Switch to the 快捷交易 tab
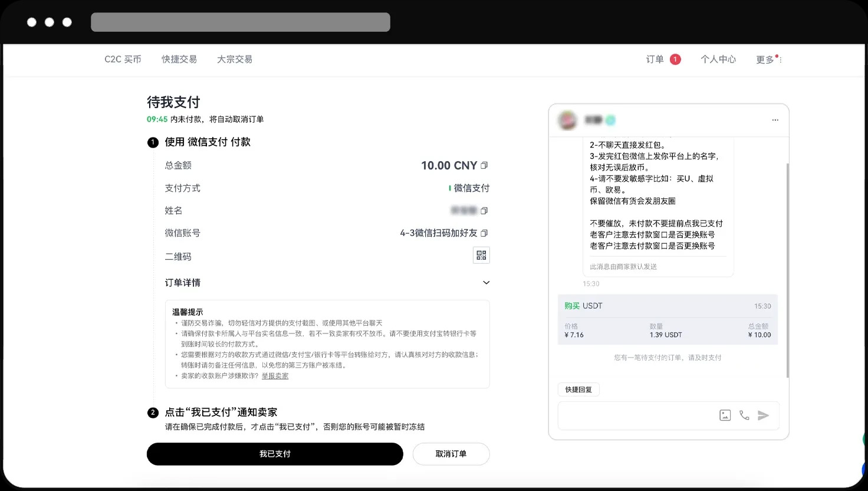868x491 pixels. (x=179, y=59)
